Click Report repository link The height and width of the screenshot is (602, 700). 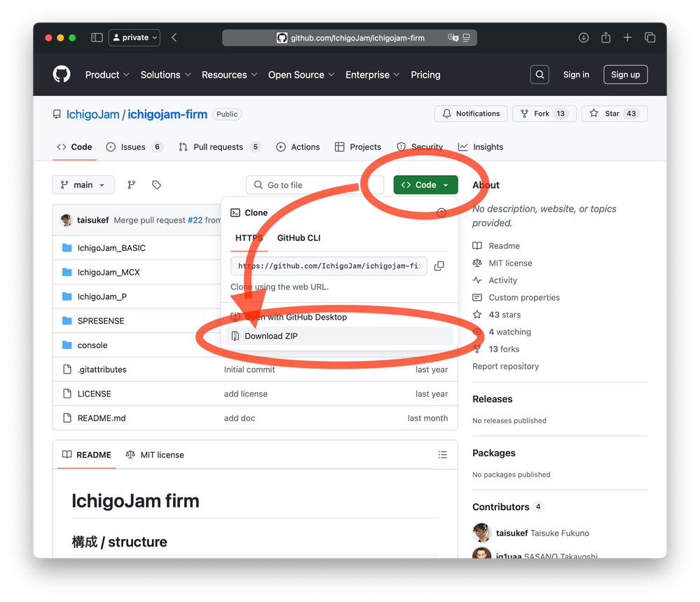coord(505,367)
